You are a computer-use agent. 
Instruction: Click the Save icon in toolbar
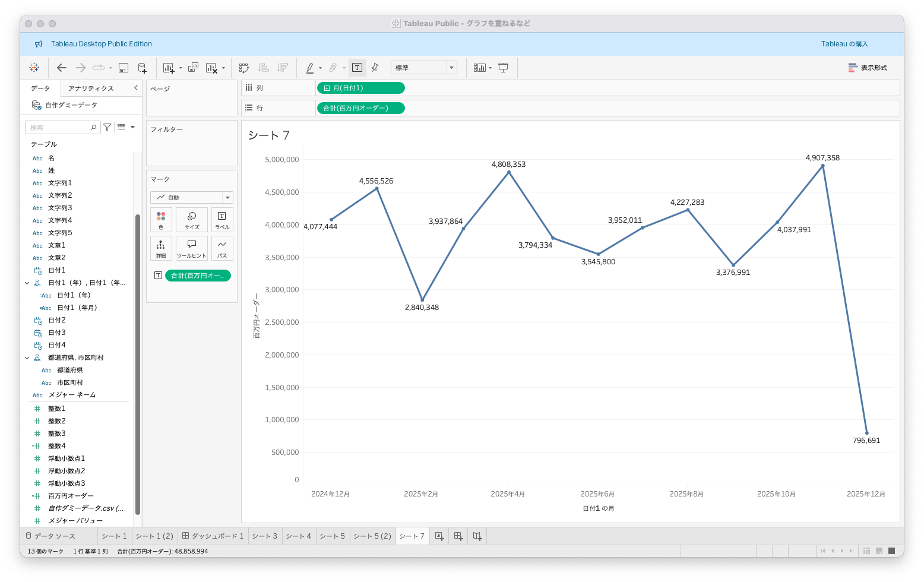[x=124, y=68]
